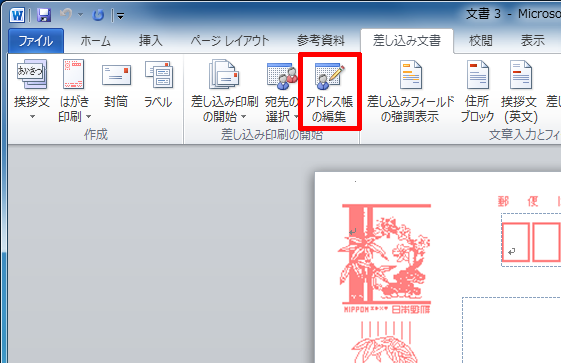Expand the 挨拶文 dropdown arrow
Viewport: 561px width, 363px height.
[x=32, y=117]
